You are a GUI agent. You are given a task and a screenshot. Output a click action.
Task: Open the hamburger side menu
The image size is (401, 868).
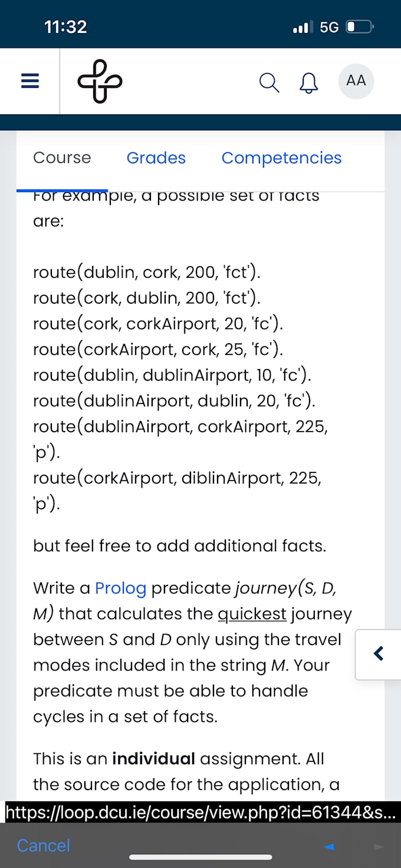30,81
